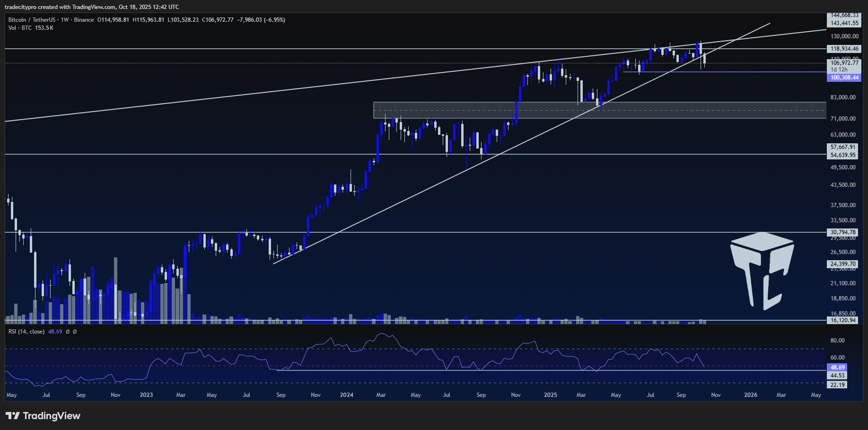Click the 'Vol · BTC 153.5K' indicator legend
Image resolution: width=868 pixels, height=430 pixels.
click(x=31, y=28)
